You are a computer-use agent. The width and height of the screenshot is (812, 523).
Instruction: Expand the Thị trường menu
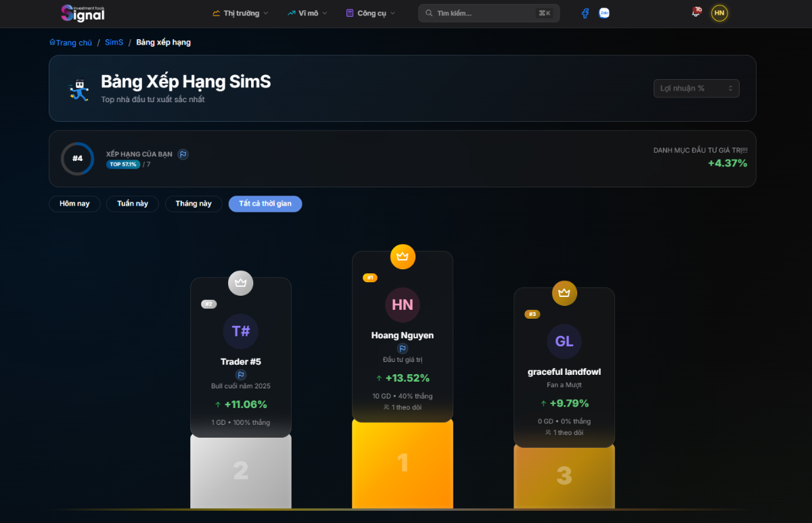click(x=240, y=14)
